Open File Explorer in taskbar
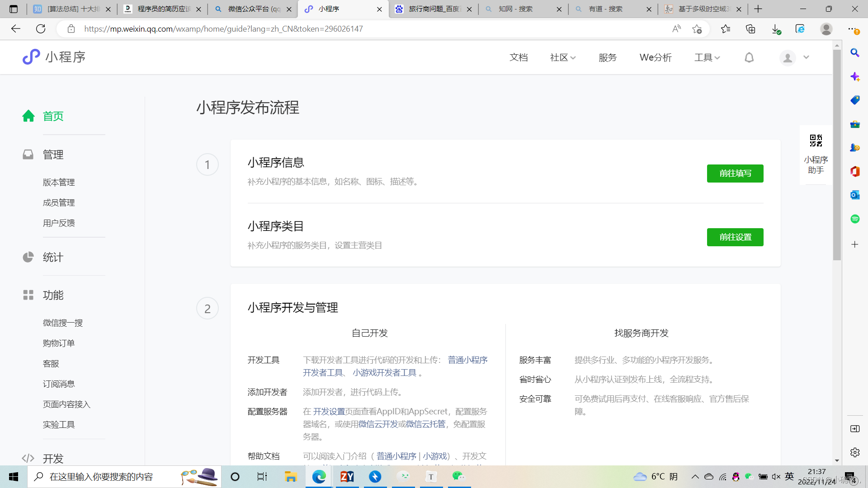This screenshot has height=488, width=868. [x=291, y=477]
